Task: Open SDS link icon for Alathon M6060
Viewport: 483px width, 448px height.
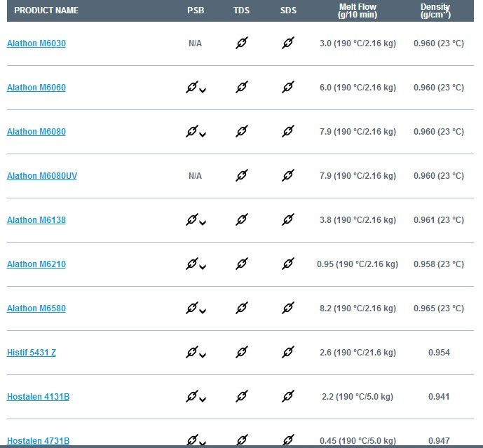Action: coord(288,87)
